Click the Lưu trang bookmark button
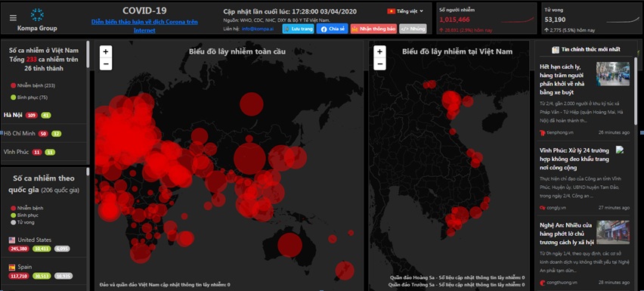 click(298, 29)
